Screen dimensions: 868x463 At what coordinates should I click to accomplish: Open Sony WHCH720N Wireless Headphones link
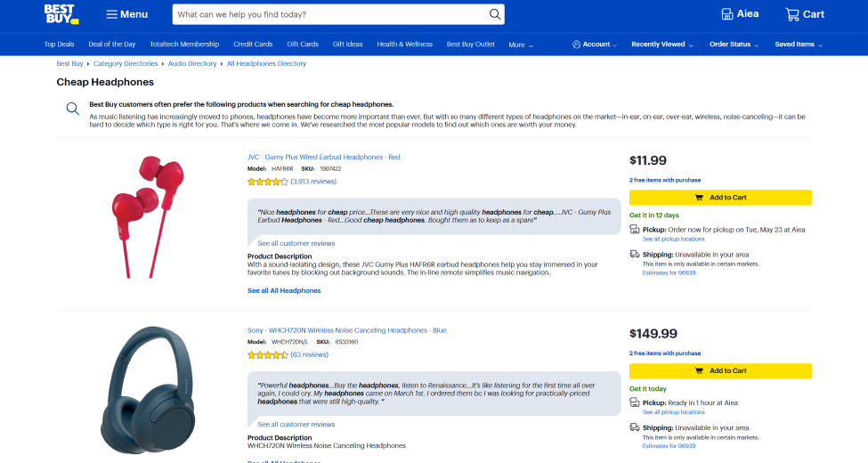pyautogui.click(x=346, y=330)
